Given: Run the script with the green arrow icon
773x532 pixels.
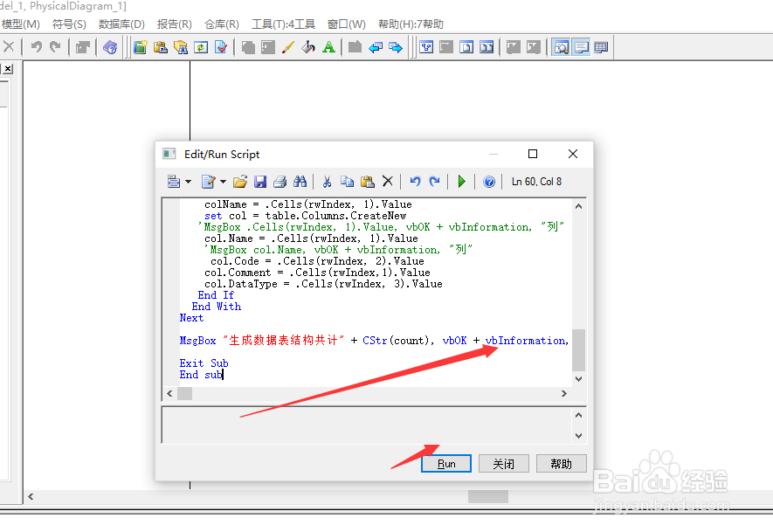Looking at the screenshot, I should pos(460,181).
